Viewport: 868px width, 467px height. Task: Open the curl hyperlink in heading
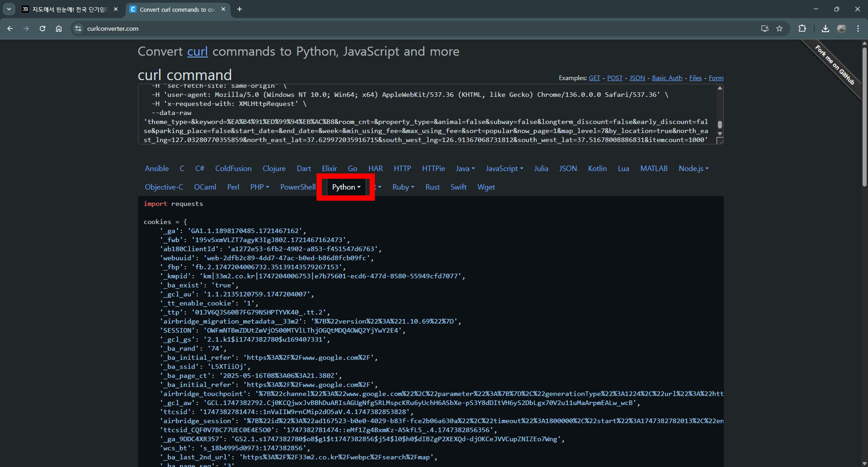[x=197, y=52]
